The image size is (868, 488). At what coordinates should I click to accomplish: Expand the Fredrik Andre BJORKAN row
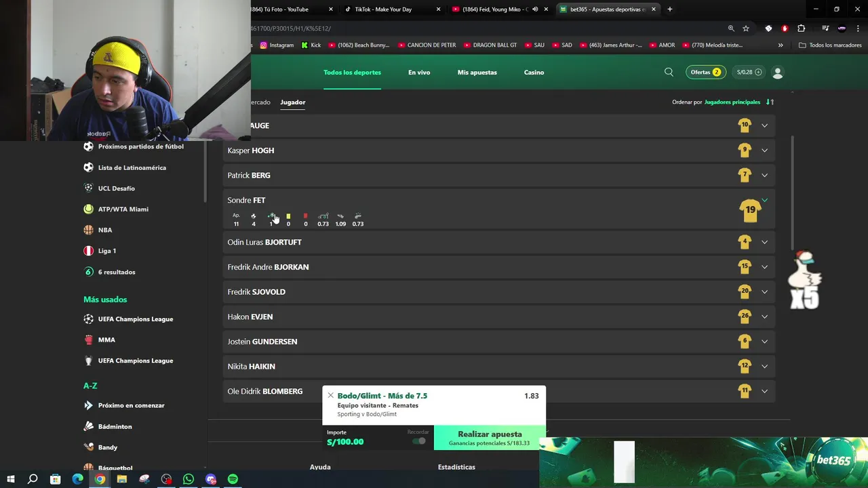pos(764,267)
